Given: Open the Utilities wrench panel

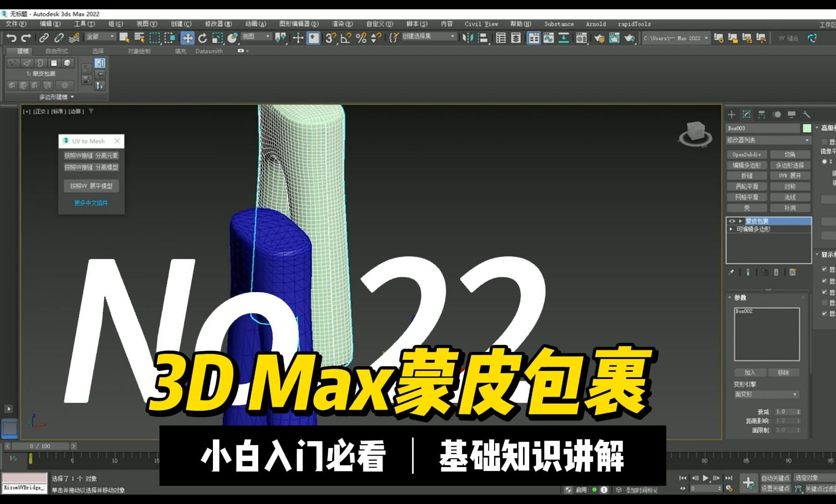Looking at the screenshot, I should pyautogui.click(x=808, y=114).
